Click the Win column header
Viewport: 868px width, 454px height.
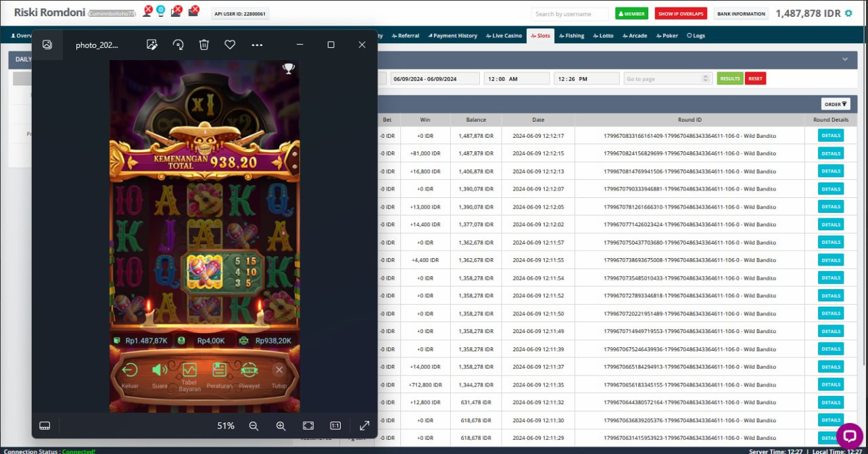pyautogui.click(x=425, y=120)
